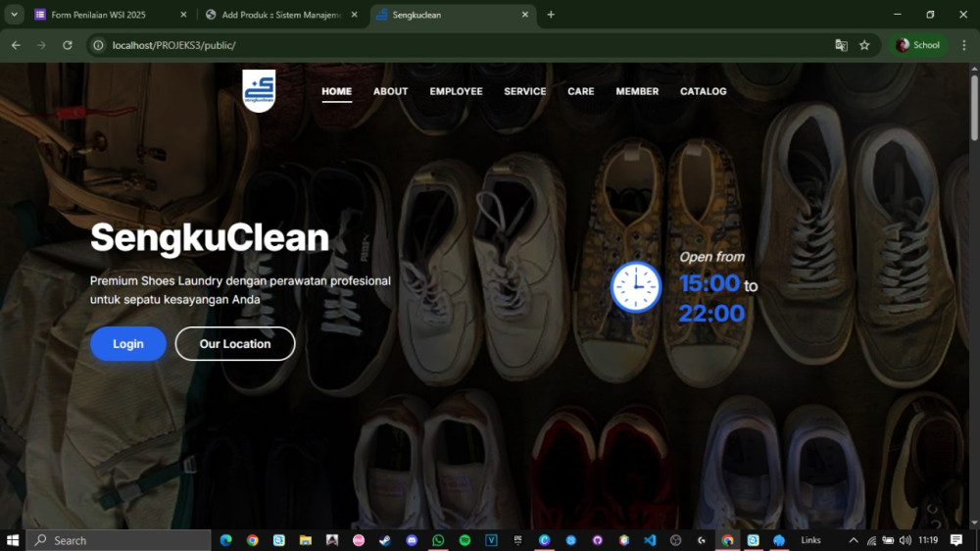Open Spotify from the taskbar
This screenshot has height=551, width=980.
pyautogui.click(x=465, y=540)
